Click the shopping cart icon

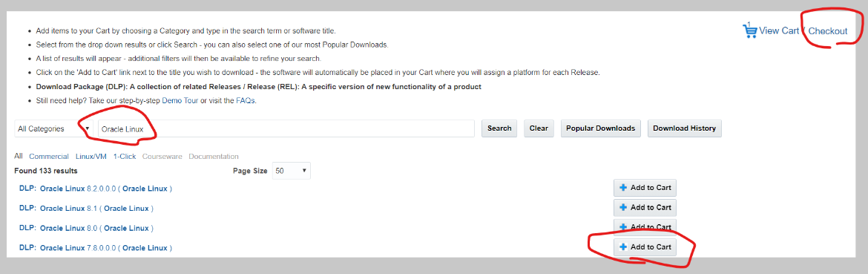749,30
